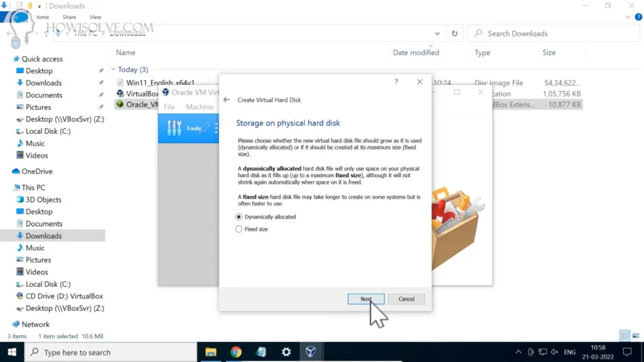Open Settings gear in the taskbar

click(286, 352)
